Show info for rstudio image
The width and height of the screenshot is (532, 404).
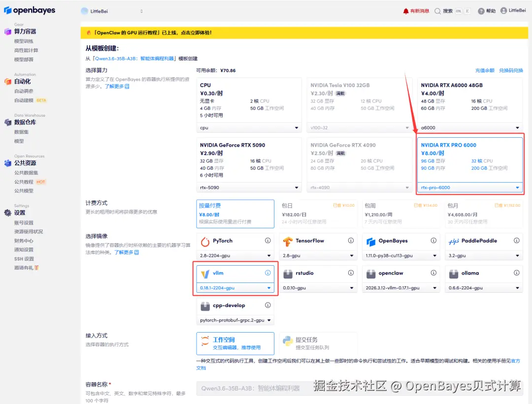[x=351, y=273]
